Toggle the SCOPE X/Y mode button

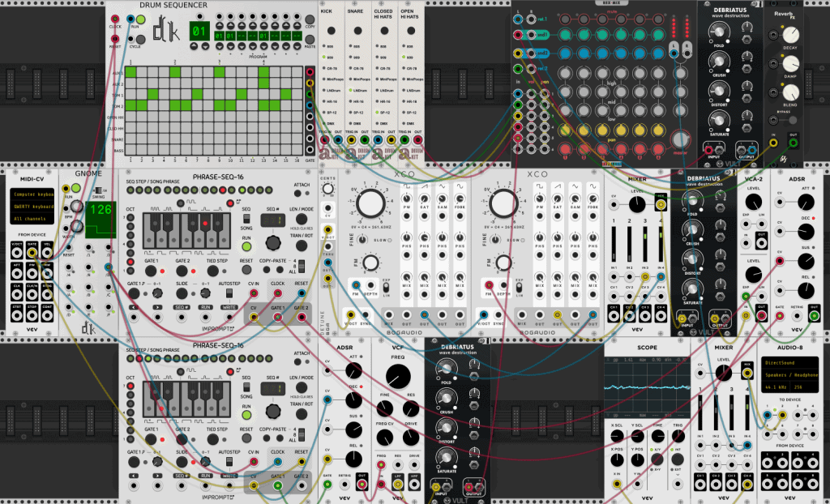click(657, 459)
